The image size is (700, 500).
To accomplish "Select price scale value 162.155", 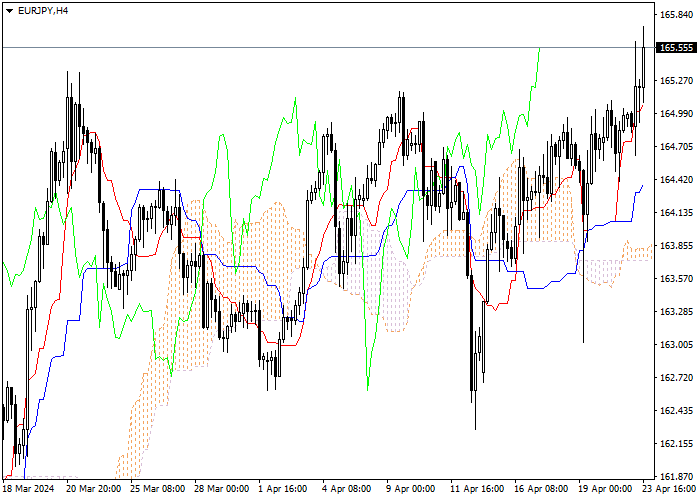I will click(676, 443).
